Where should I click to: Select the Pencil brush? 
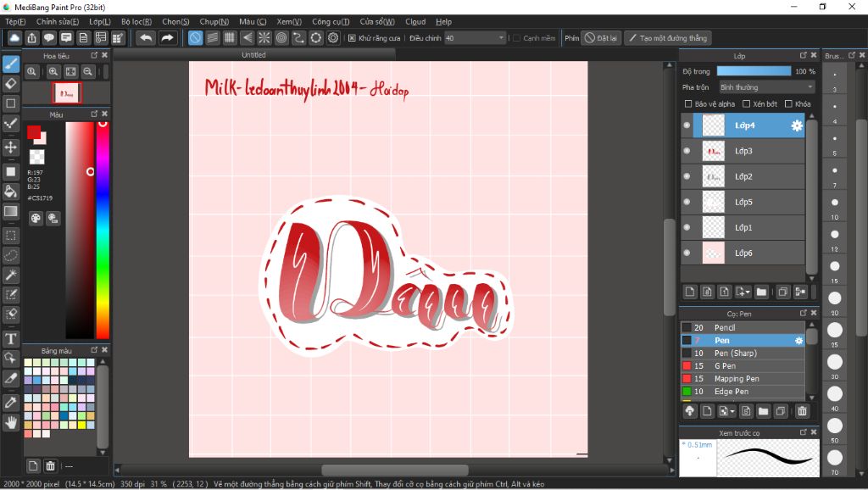[743, 328]
